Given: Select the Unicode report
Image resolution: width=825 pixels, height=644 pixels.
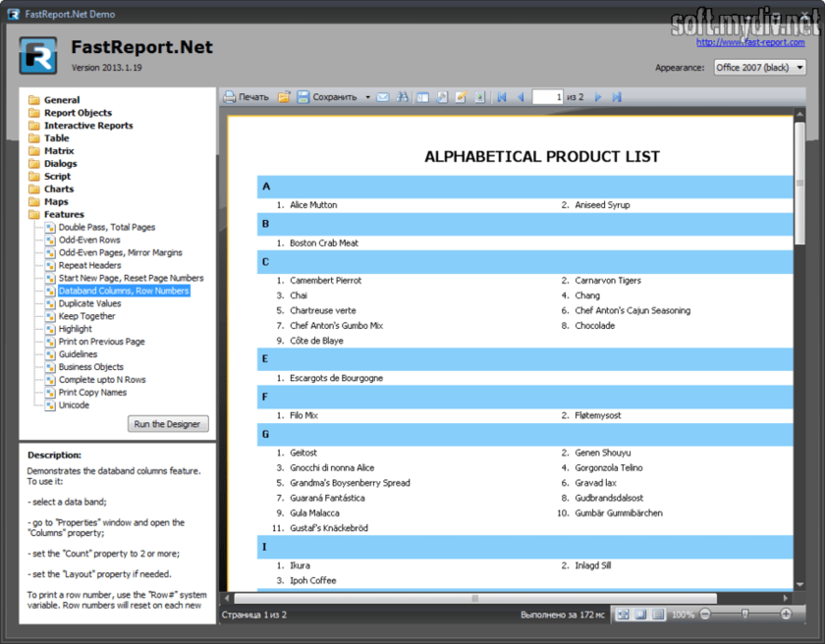Looking at the screenshot, I should 75,405.
